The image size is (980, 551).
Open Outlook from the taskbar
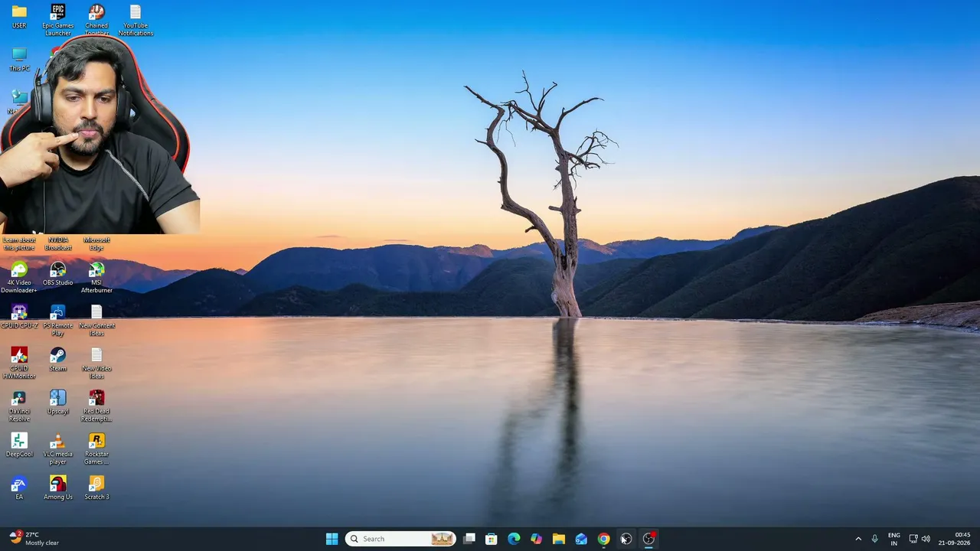tap(581, 539)
